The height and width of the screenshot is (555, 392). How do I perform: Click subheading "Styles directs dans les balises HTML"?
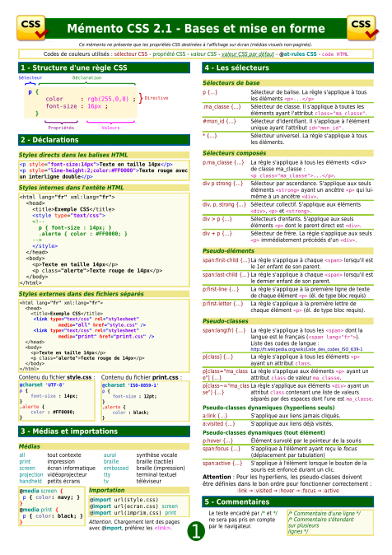(73, 155)
